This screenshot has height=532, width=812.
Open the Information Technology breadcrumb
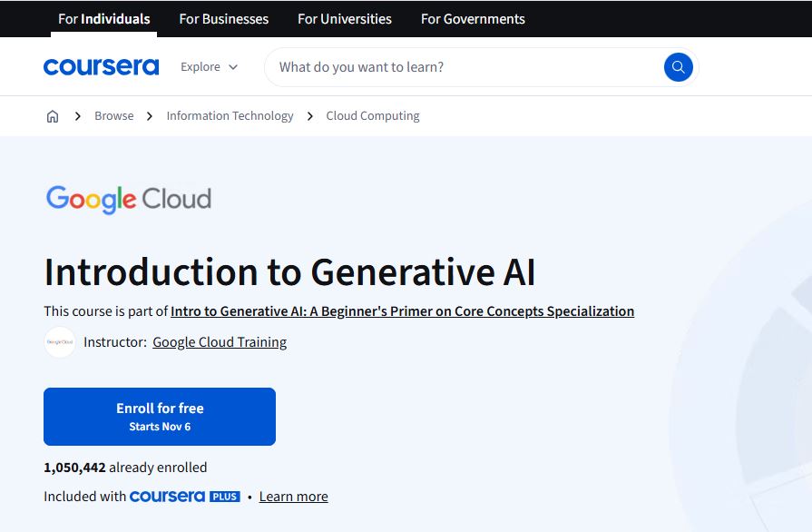(230, 116)
